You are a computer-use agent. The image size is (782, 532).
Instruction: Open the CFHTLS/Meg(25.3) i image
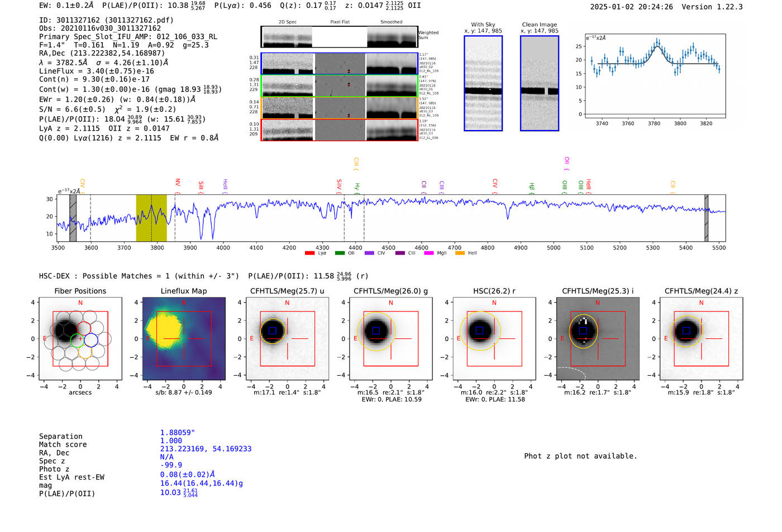click(x=598, y=338)
